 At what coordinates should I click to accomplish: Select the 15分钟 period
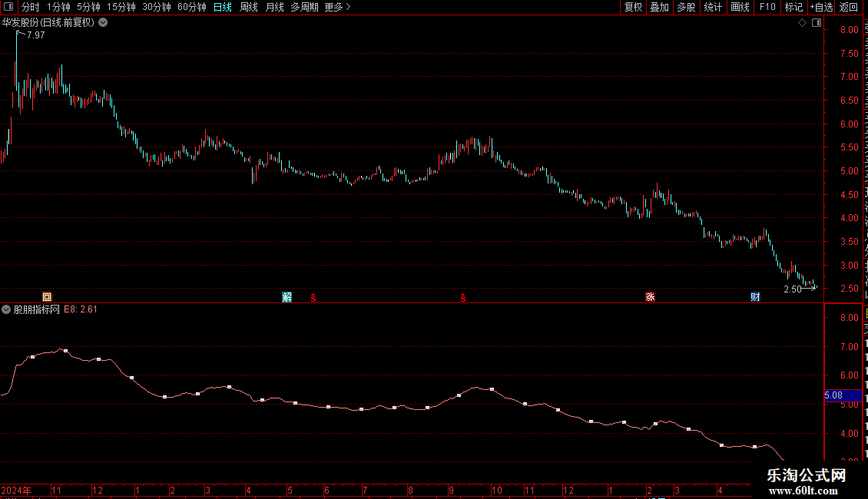coord(121,7)
